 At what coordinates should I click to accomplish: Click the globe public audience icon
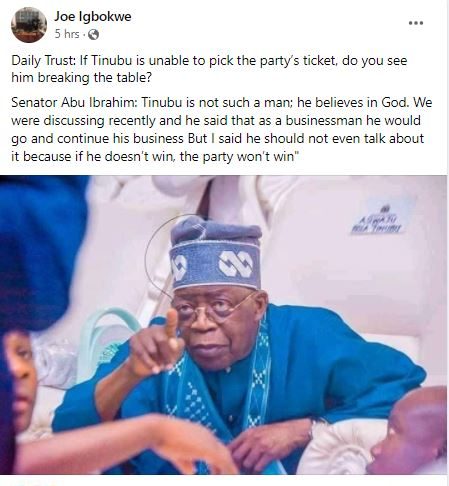[x=93, y=34]
